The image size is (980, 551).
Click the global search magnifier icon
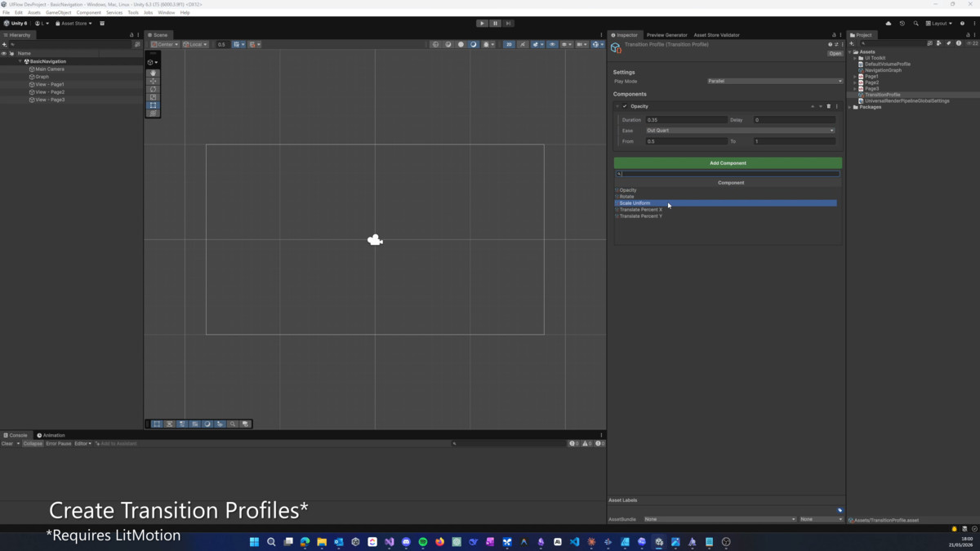(x=915, y=24)
